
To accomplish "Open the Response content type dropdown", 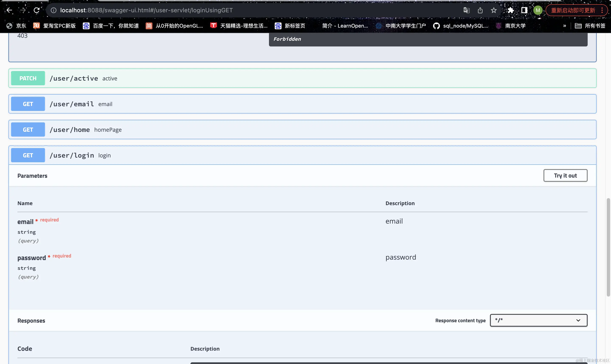I will [538, 320].
